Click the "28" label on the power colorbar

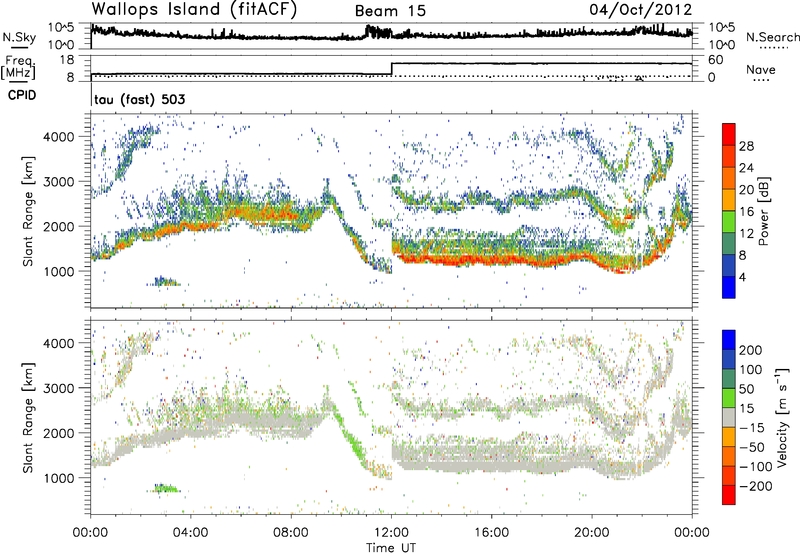[746, 146]
